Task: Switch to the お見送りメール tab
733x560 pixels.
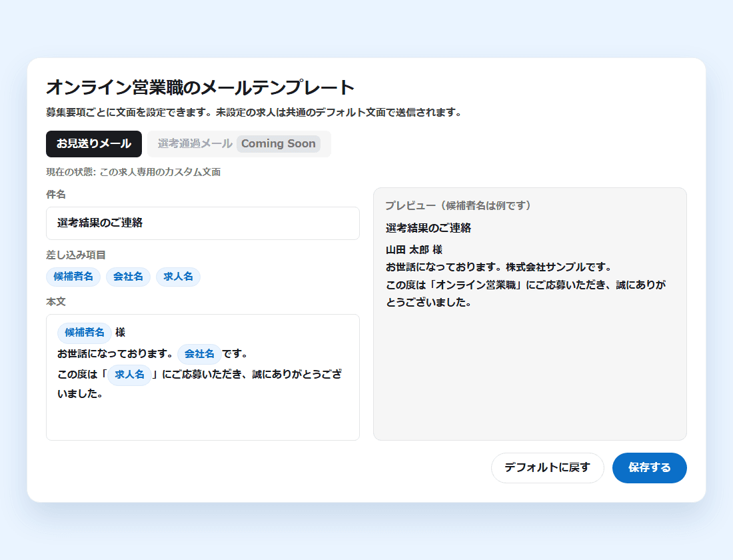Action: pos(93,143)
